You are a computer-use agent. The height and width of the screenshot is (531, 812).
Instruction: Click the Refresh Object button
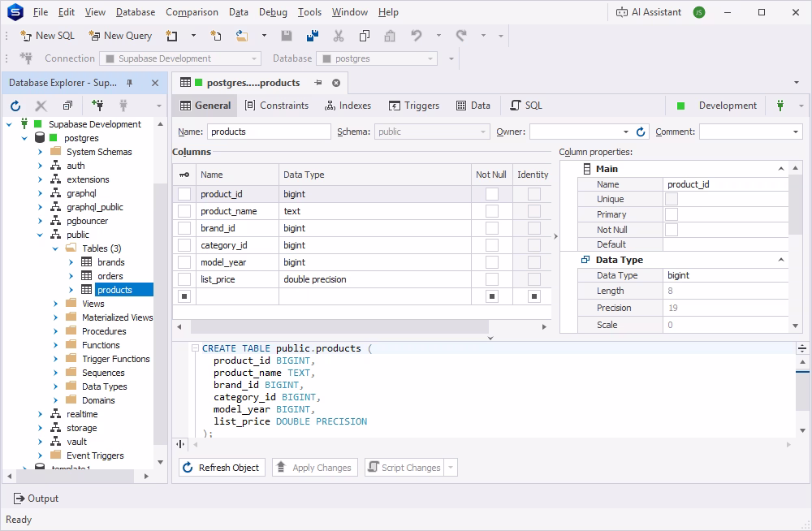coord(222,468)
